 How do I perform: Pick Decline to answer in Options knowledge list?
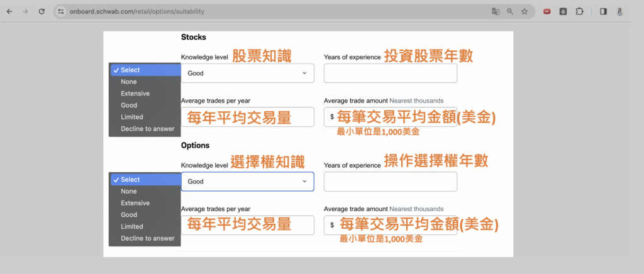[x=148, y=238]
